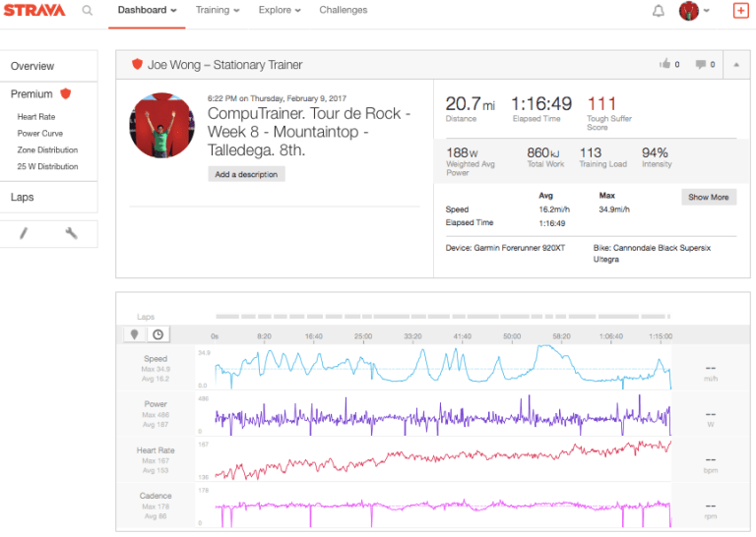Click the Show More button
Viewport: 756px width, 537px height.
[708, 198]
